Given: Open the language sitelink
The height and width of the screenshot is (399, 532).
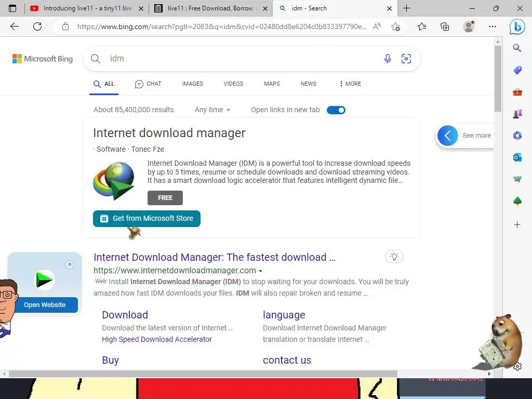Looking at the screenshot, I should (x=284, y=315).
